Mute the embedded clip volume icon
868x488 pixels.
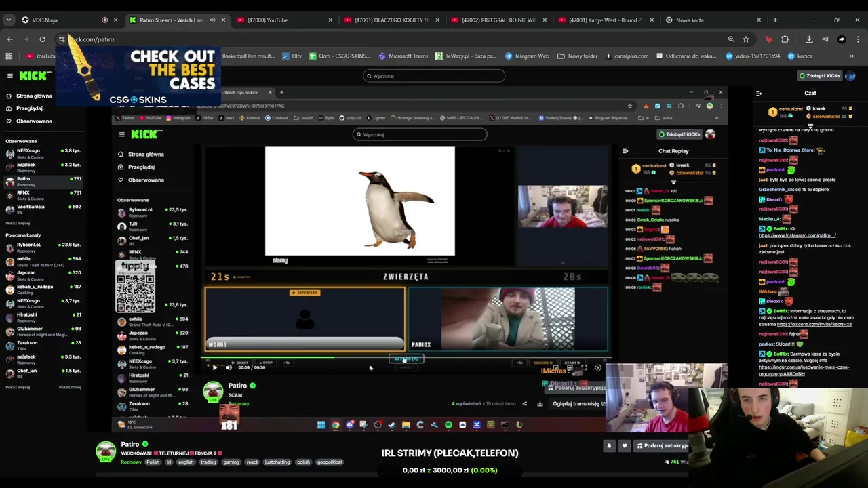[x=229, y=367]
